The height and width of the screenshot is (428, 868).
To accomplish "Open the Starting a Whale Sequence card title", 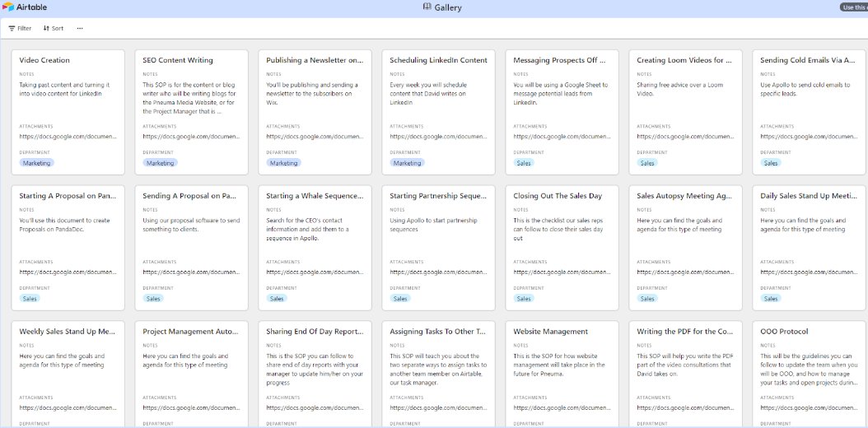I will click(315, 196).
